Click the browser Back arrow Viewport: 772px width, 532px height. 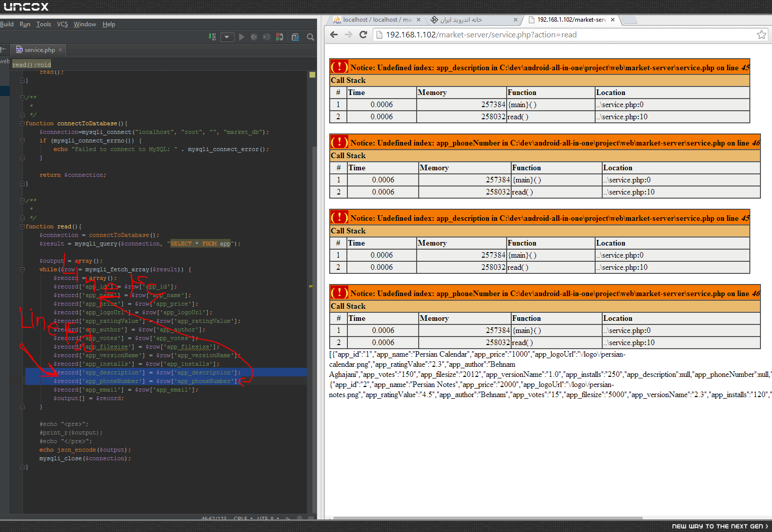[334, 34]
